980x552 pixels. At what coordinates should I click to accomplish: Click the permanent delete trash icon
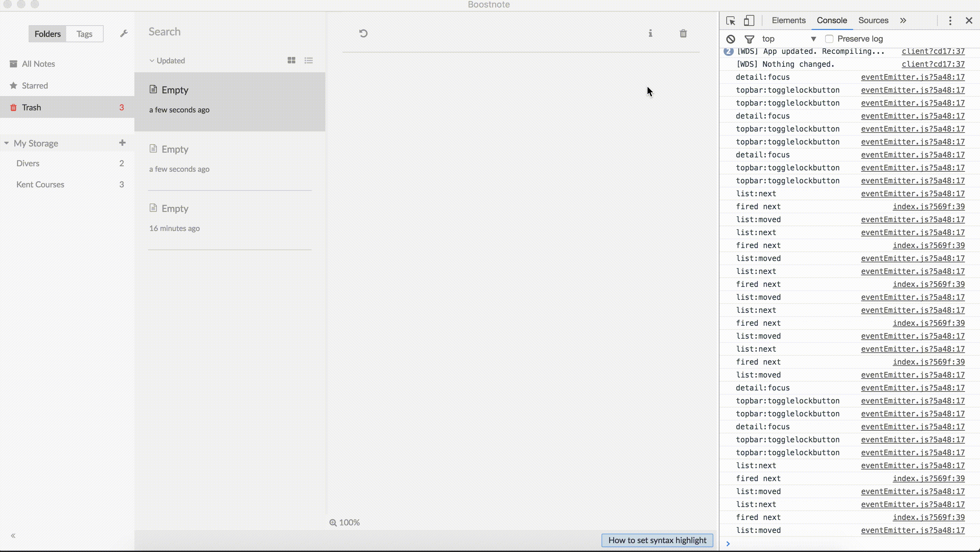pos(683,33)
